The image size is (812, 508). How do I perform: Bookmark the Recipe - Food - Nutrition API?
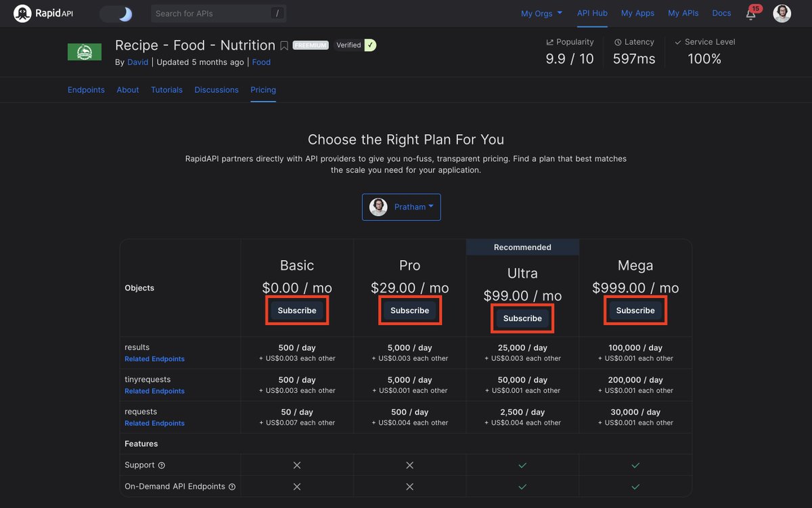coord(284,46)
